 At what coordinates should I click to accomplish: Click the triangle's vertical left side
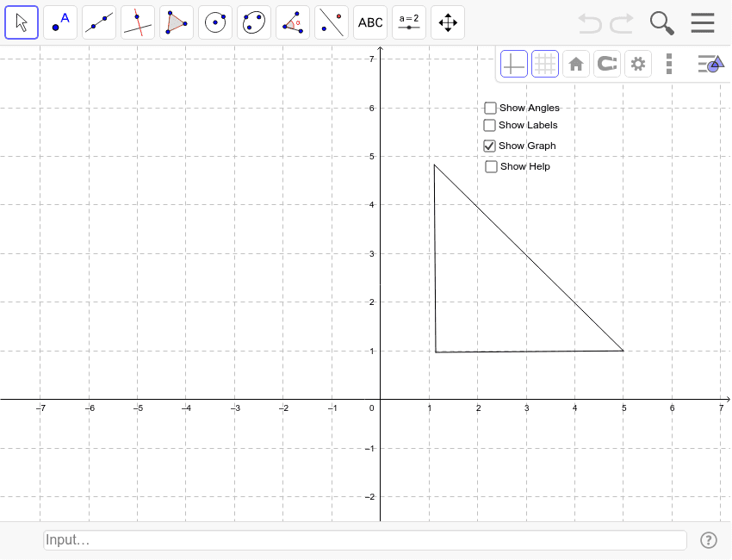point(435,258)
